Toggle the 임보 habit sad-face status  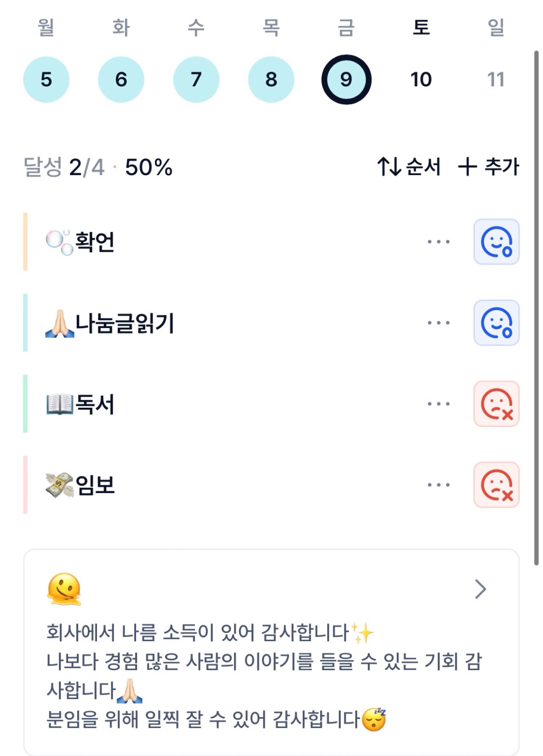point(496,485)
